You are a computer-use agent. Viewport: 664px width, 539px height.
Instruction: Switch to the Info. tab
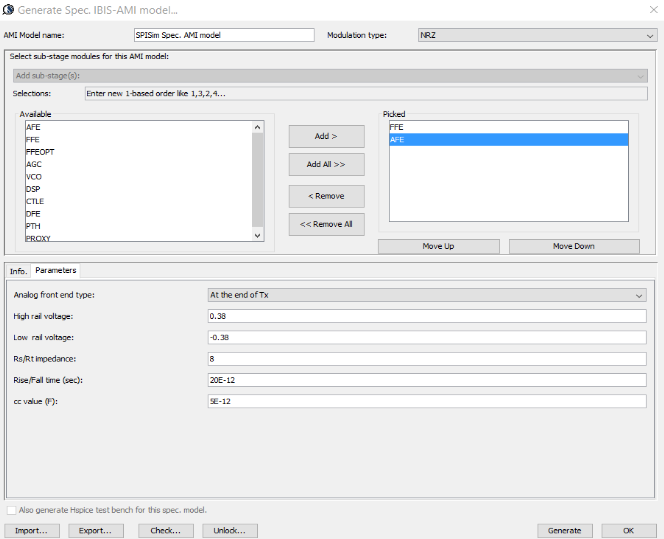[18, 271]
